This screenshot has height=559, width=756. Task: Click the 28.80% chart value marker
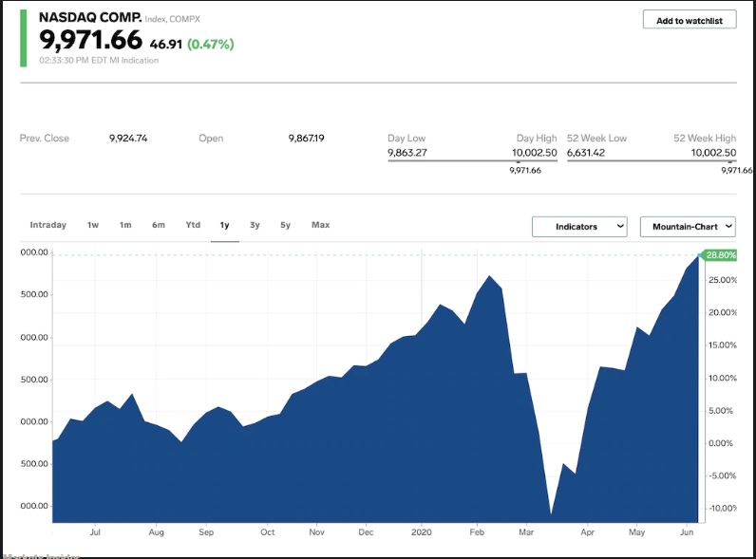click(720, 255)
